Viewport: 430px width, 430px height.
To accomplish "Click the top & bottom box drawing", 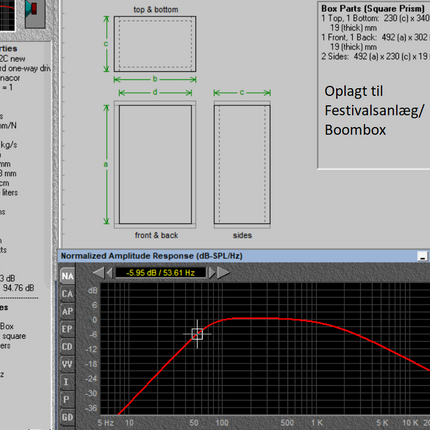I will (155, 44).
